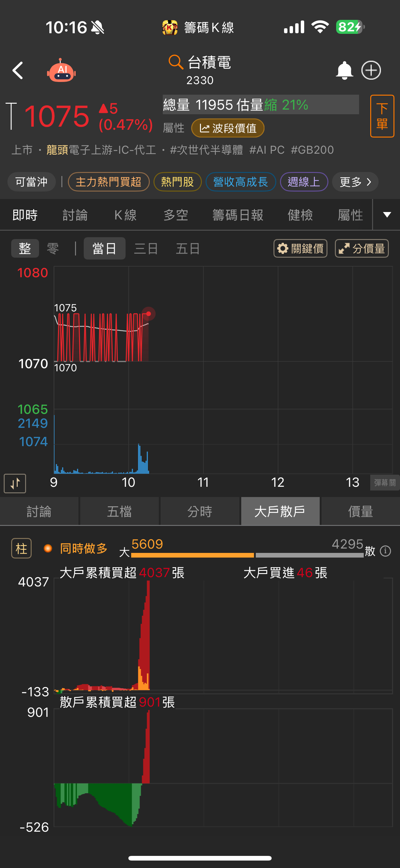Screen dimensions: 400x868
Task: Switch to the 屬性 tab
Action: click(350, 215)
